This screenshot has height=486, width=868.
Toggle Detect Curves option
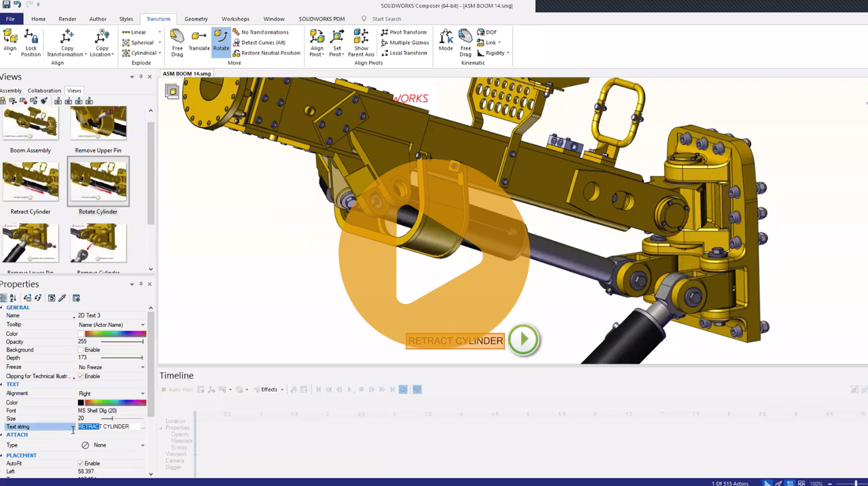tap(260, 42)
